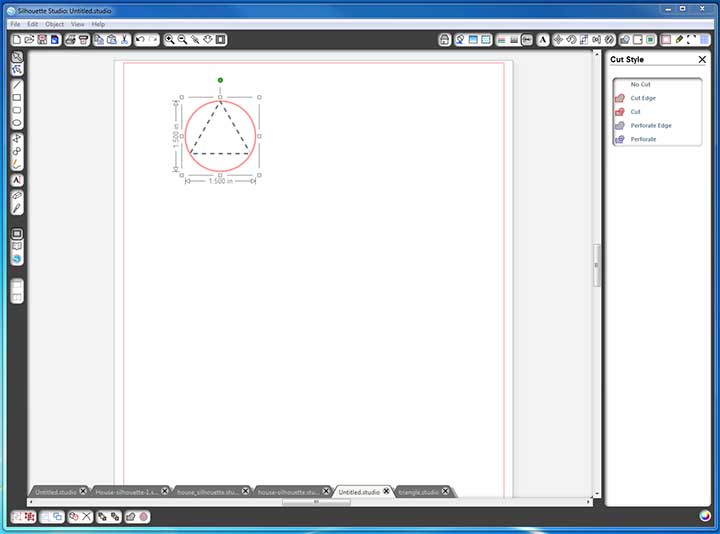Click the Print icon
This screenshot has height=534, width=720.
(70, 40)
